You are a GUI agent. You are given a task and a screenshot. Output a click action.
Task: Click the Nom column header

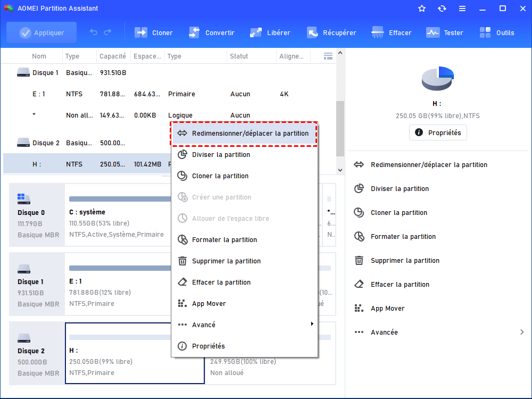39,56
